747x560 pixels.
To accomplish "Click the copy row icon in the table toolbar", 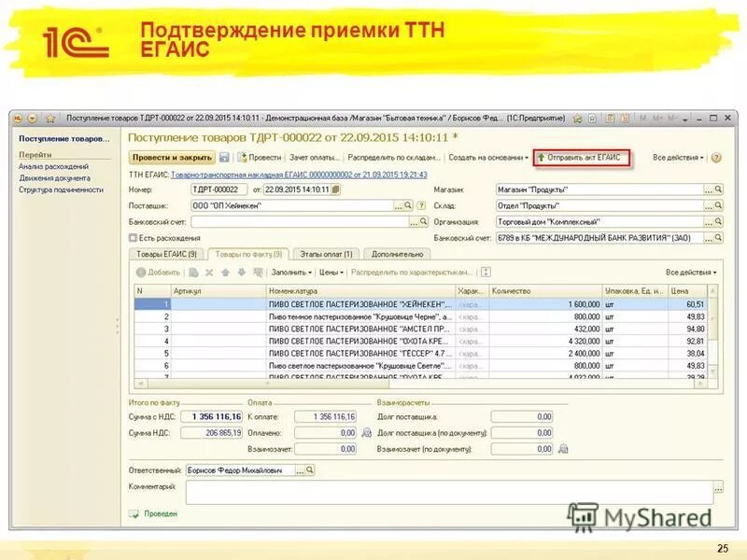I will pos(193,273).
